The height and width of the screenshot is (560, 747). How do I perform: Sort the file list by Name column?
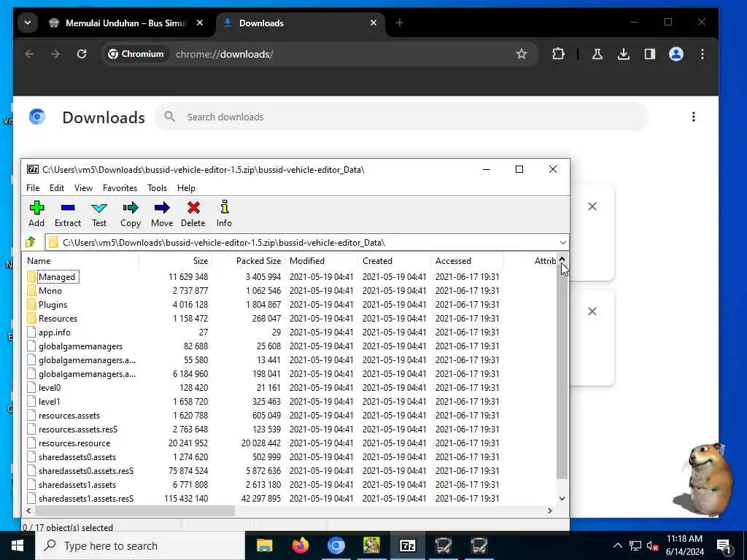[80, 261]
